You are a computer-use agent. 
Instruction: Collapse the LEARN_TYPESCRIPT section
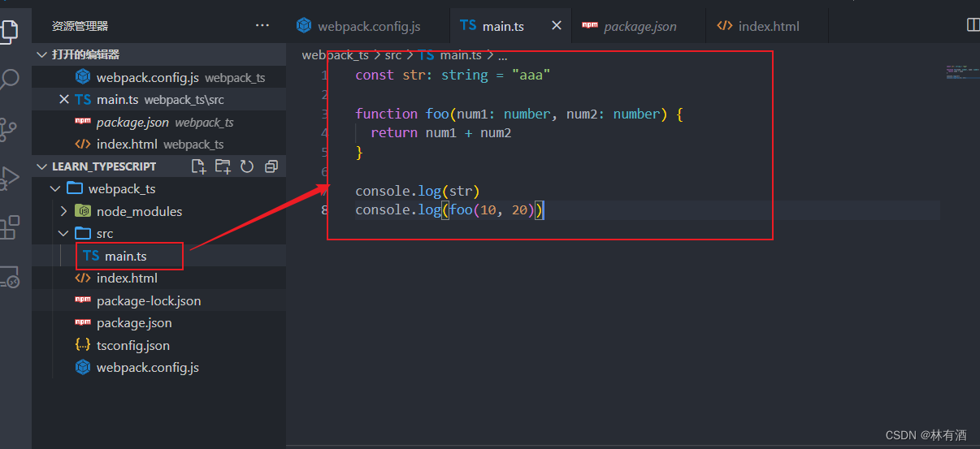click(42, 166)
